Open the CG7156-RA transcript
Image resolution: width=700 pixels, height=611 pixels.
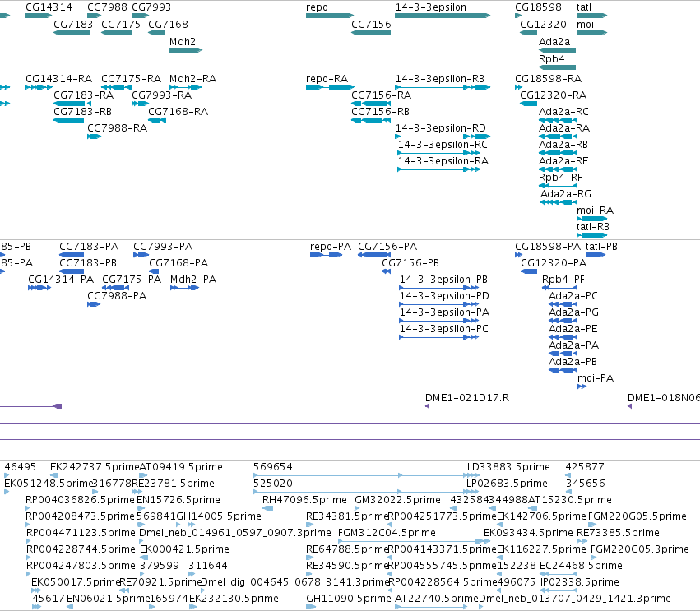tap(371, 104)
